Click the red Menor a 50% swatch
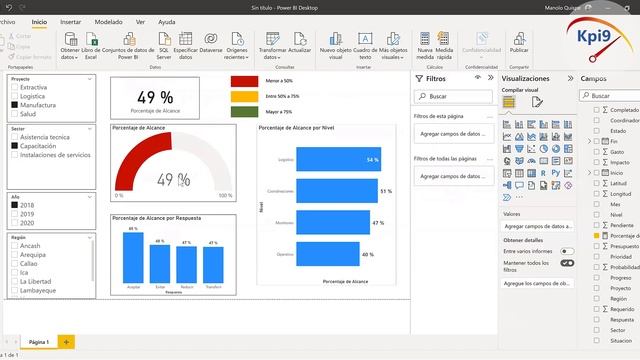Image resolution: width=640 pixels, height=360 pixels. pyautogui.click(x=244, y=81)
